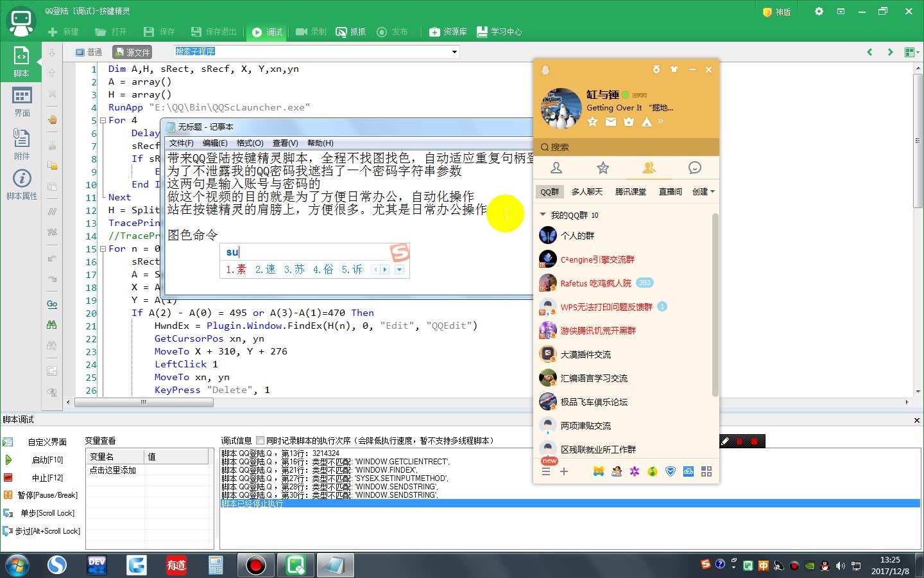The image size is (924, 578).
Task: Select the QQ群 sub-tab
Action: coord(550,192)
